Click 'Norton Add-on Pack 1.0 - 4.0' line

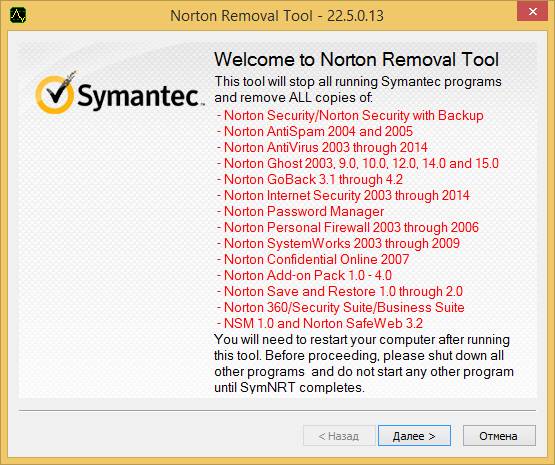(x=304, y=275)
